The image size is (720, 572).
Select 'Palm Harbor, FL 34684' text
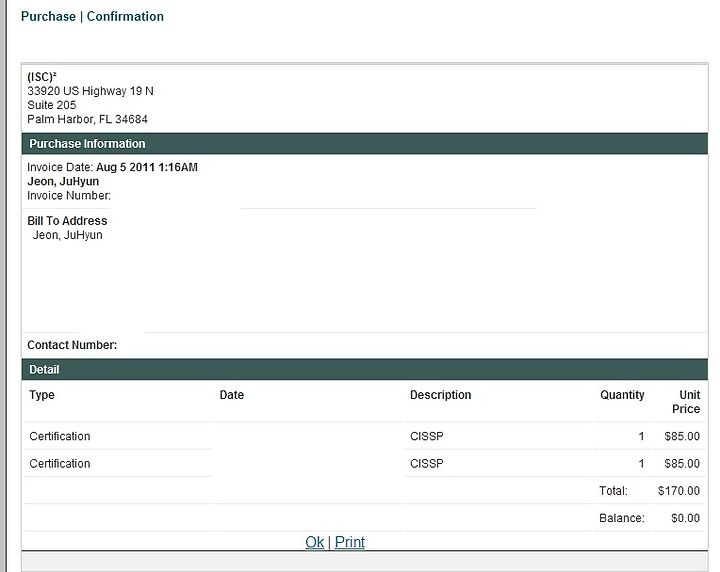tap(87, 119)
